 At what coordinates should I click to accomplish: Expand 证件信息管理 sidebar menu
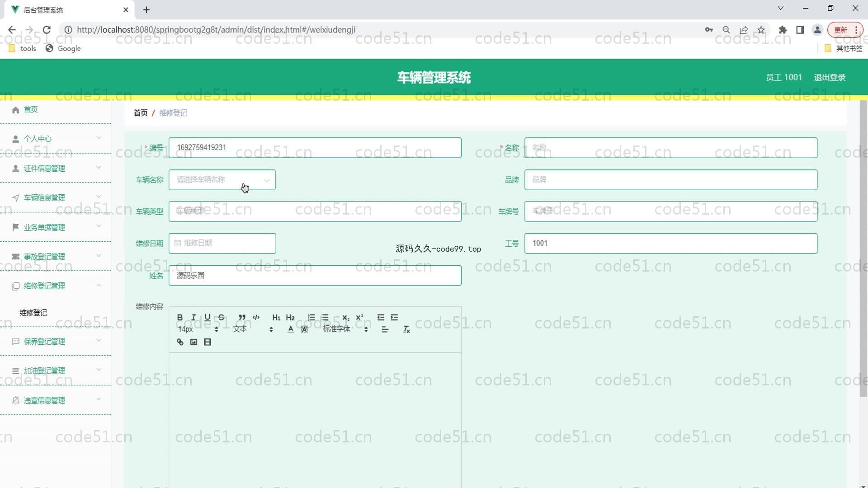(56, 168)
